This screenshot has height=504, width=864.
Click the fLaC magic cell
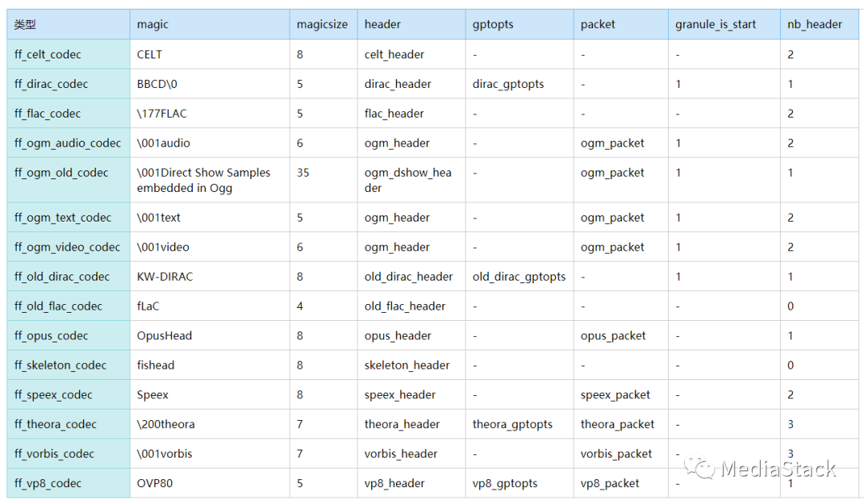(148, 306)
